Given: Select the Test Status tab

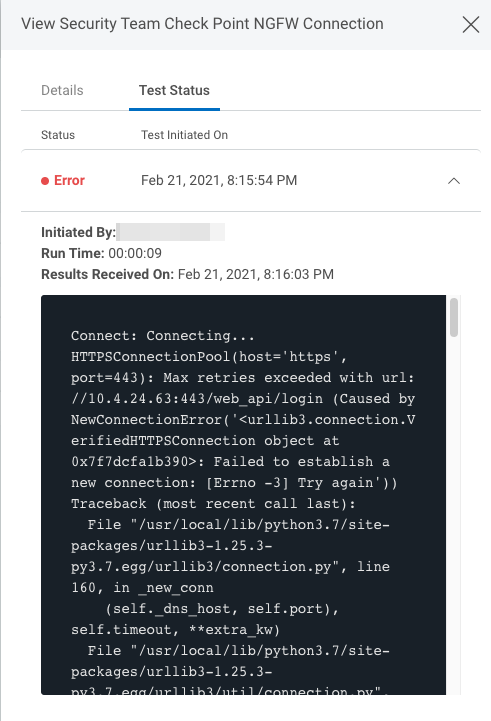Looking at the screenshot, I should [x=174, y=90].
